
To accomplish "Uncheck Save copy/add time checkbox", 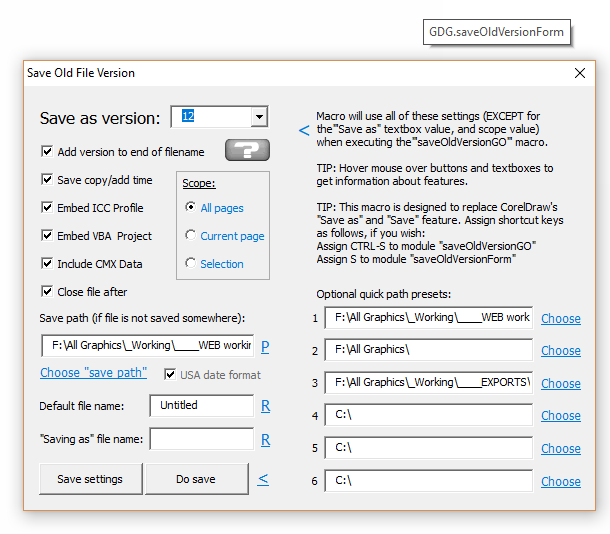I will [x=47, y=180].
